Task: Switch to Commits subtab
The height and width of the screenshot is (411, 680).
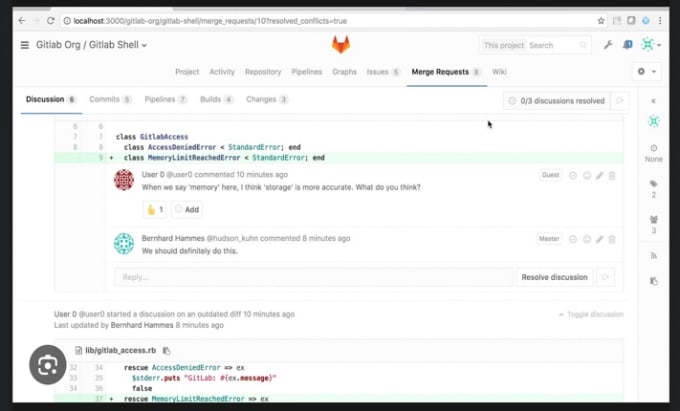Action: pos(110,100)
